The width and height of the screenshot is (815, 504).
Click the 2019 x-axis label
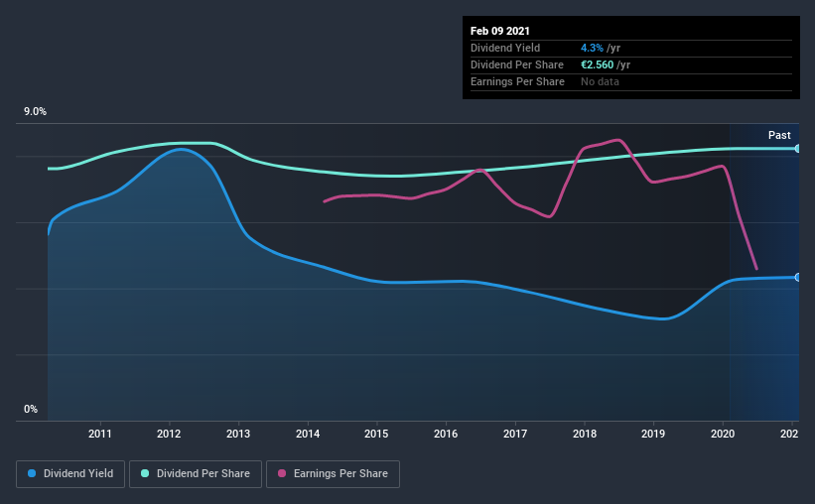[x=653, y=434]
